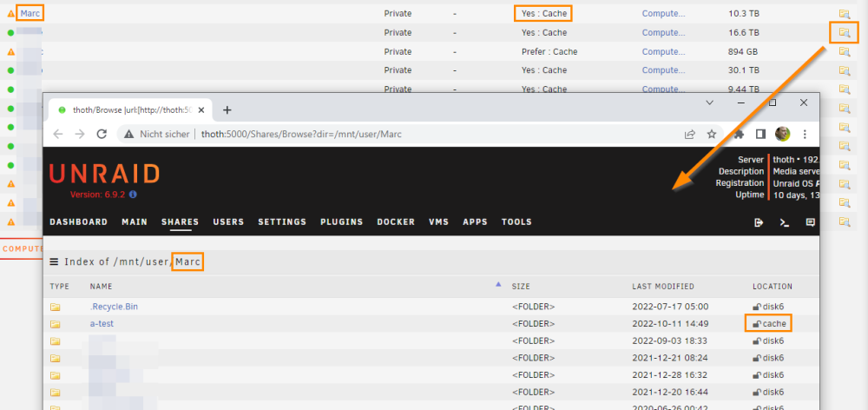868x410 pixels.
Task: Share this page via the address bar icon
Action: [x=690, y=134]
